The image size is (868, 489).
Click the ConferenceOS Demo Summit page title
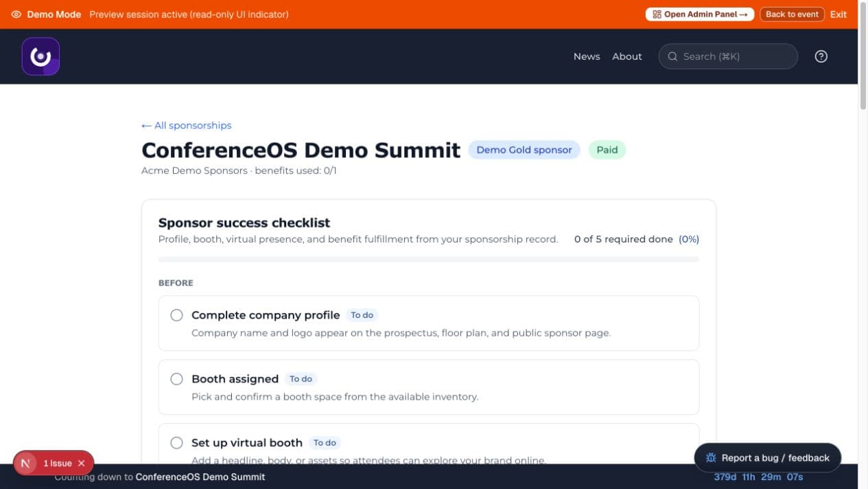301,150
